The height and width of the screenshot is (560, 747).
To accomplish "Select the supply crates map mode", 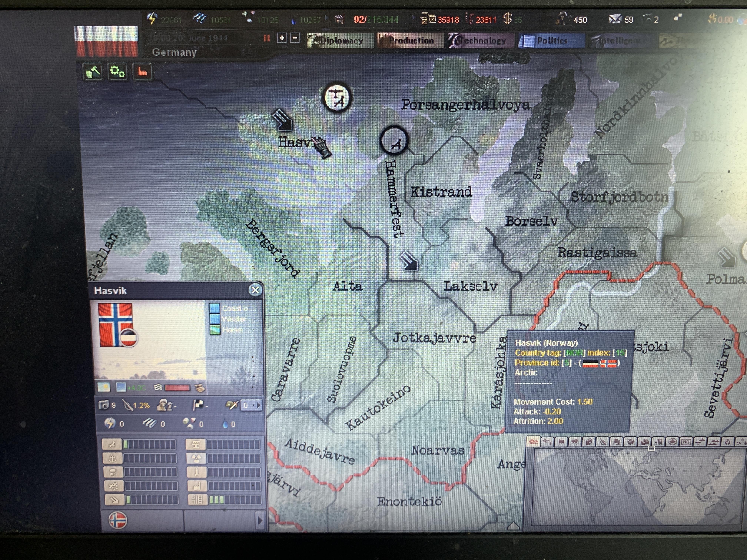I will coord(644,441).
